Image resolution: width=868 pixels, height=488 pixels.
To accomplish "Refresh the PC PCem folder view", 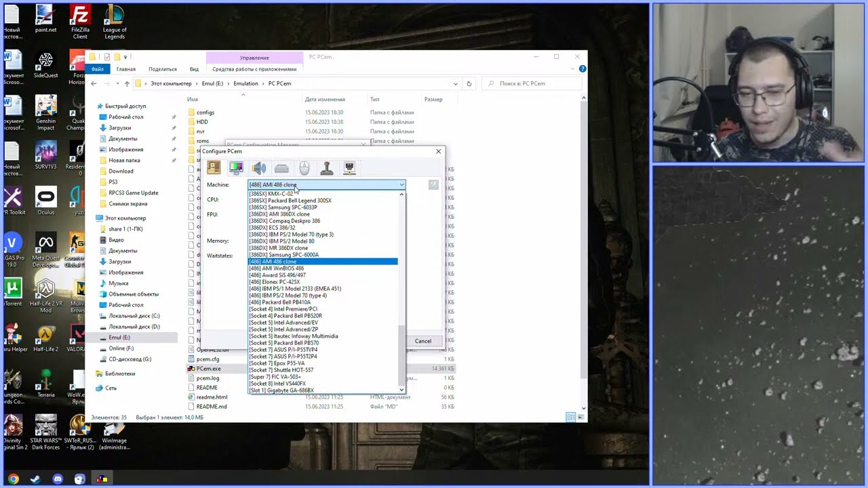I will pyautogui.click(x=469, y=83).
